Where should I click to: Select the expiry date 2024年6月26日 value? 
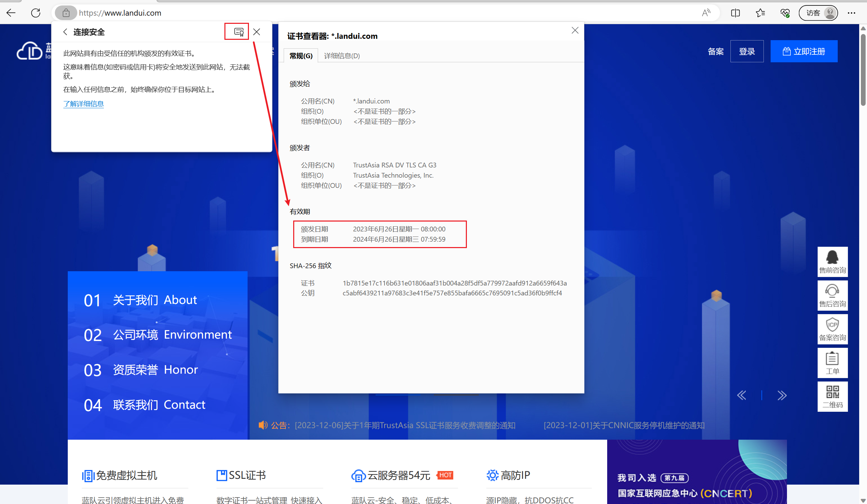click(x=399, y=239)
